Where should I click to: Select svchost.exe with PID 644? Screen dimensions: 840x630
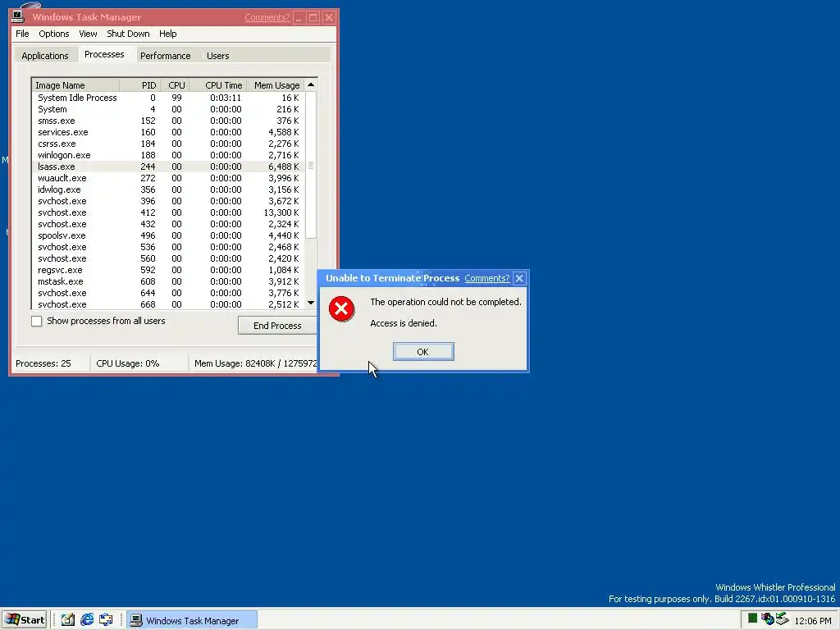tap(168, 293)
